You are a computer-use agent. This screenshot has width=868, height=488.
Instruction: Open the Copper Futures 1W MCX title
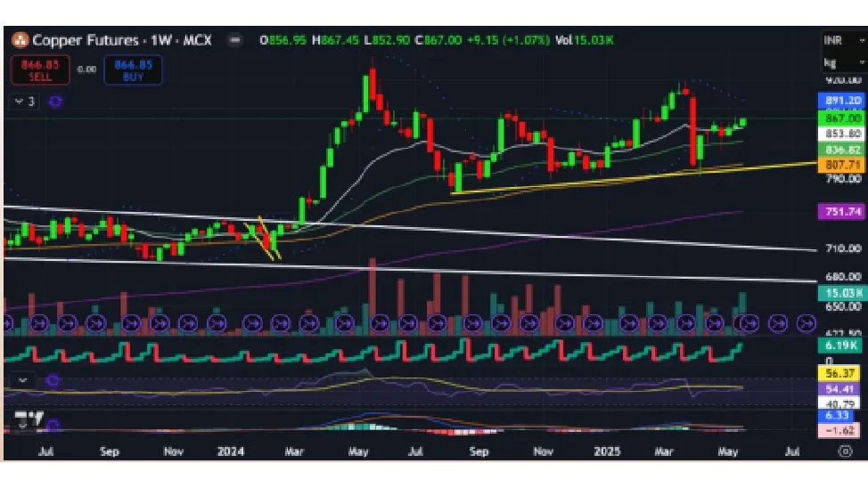click(x=122, y=40)
